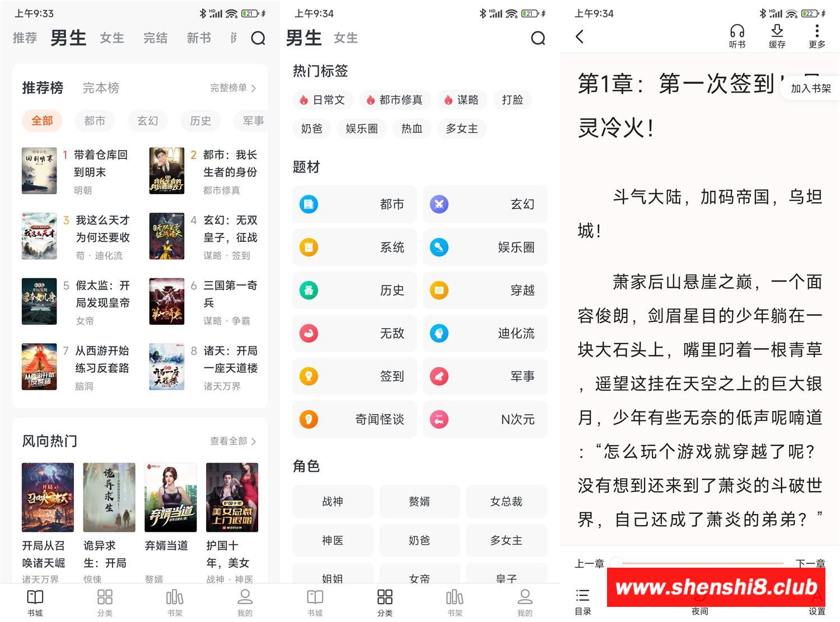The image size is (840, 622).
Task: Expand 查看全部 in 风向热门 section
Action: (233, 441)
